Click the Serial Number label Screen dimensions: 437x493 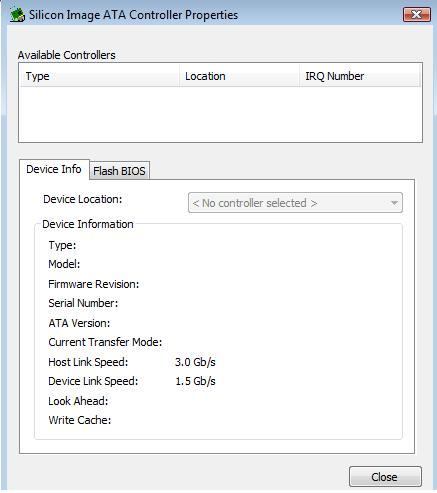[x=83, y=303]
